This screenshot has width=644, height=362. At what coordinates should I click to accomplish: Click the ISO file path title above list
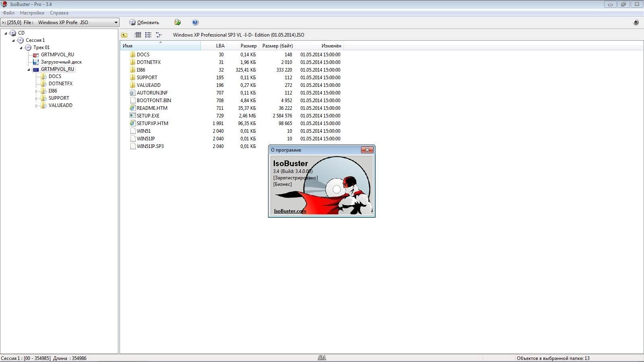tap(239, 35)
